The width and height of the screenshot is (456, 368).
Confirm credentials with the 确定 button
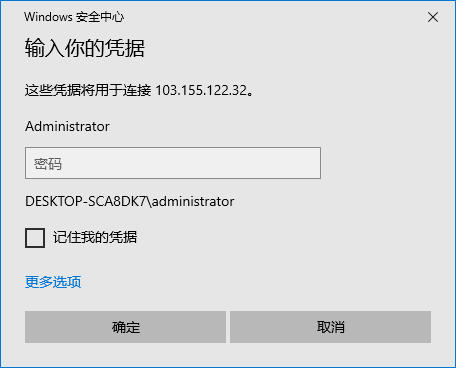[125, 327]
